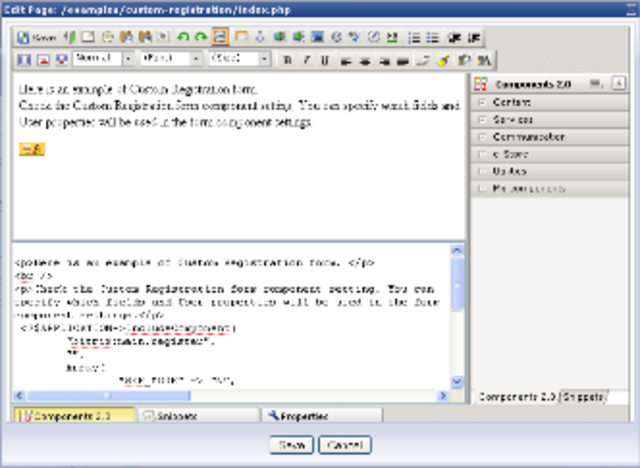
Task: Click the remove formatting eraser icon
Action: click(423, 61)
